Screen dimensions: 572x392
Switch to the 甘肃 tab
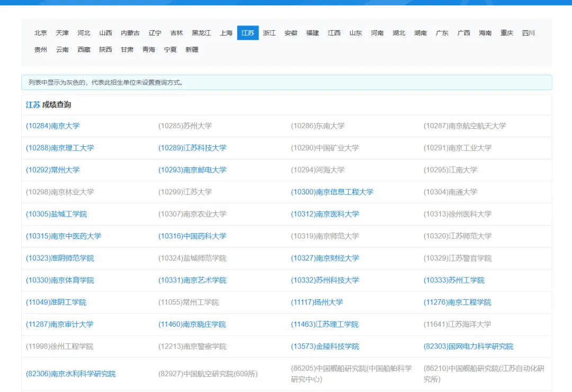(127, 50)
